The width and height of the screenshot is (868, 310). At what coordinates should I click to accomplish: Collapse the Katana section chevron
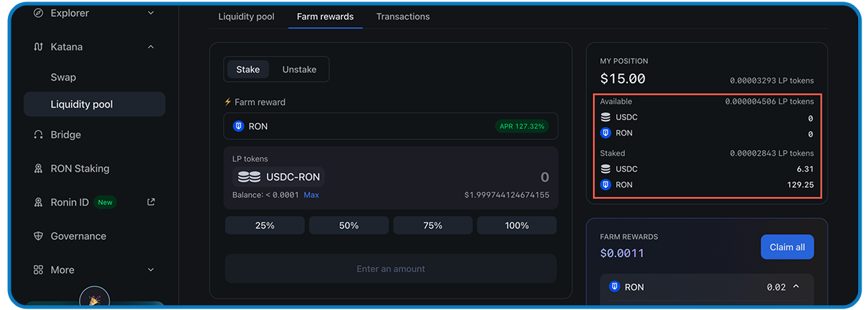tap(150, 47)
